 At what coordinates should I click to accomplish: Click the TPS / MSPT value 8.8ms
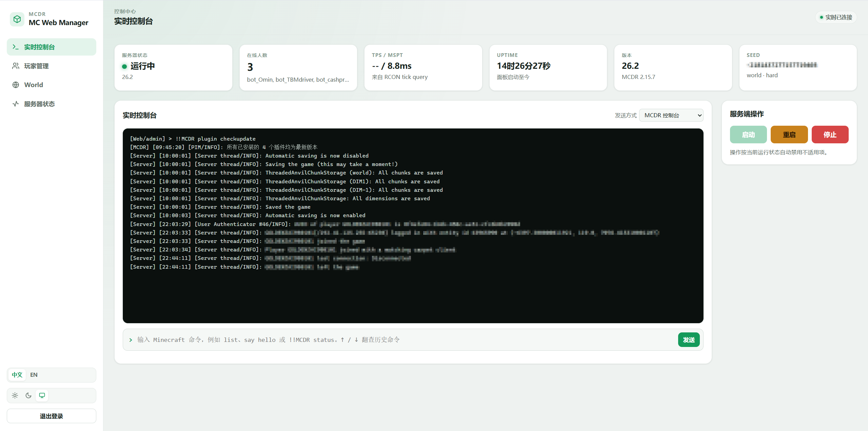[x=392, y=66]
